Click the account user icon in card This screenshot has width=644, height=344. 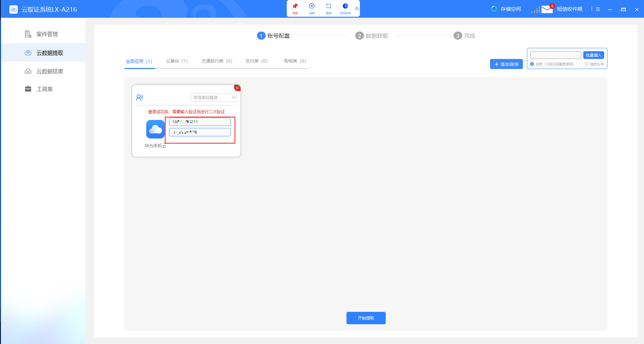140,97
